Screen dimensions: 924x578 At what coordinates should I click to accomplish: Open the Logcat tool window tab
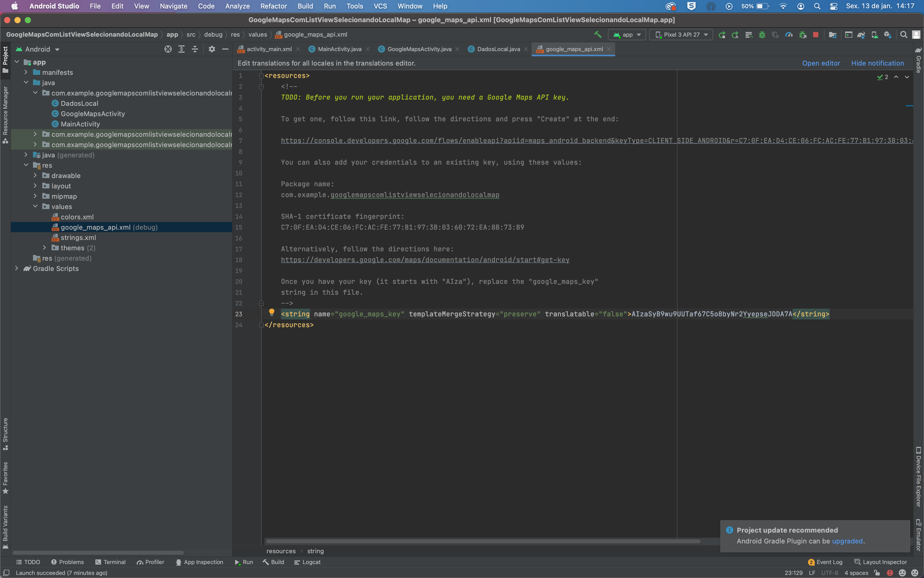click(x=307, y=562)
